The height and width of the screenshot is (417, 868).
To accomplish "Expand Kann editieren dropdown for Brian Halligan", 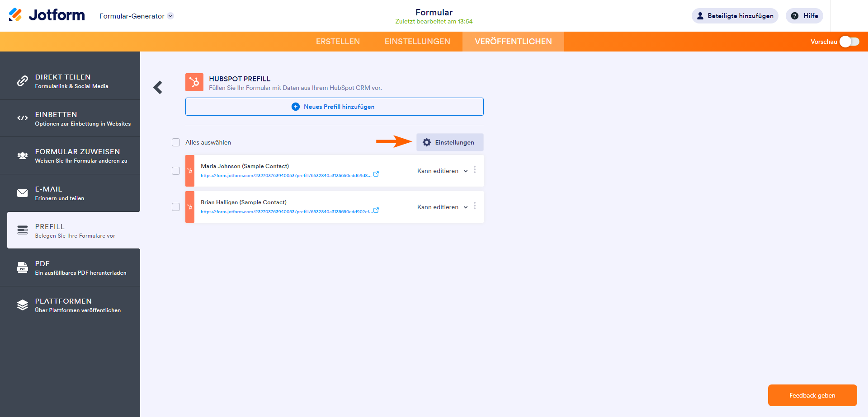I will (442, 207).
